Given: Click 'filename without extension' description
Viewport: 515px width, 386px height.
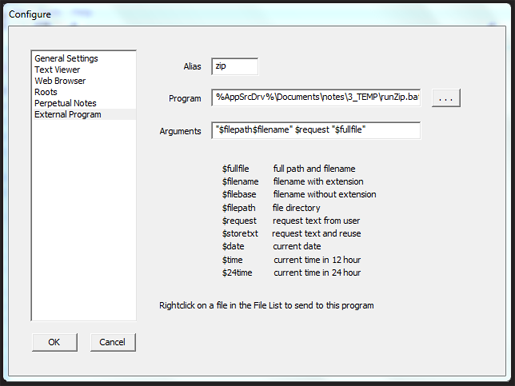Looking at the screenshot, I should click(x=325, y=194).
